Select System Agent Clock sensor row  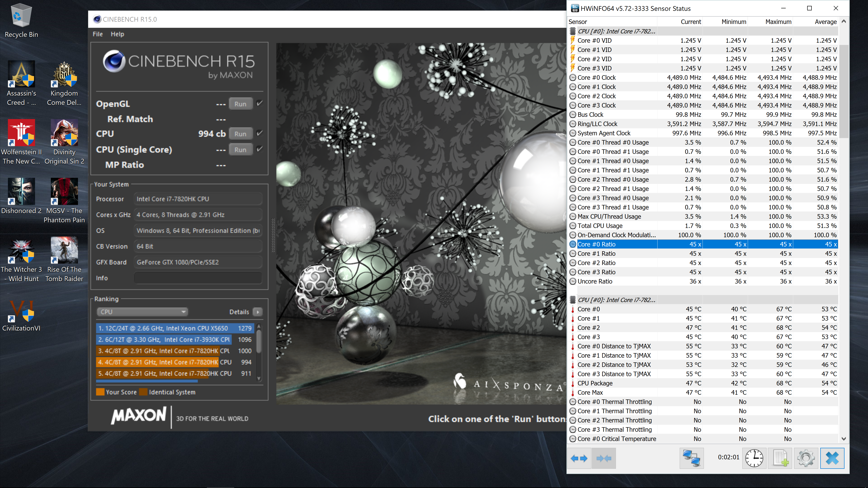(x=703, y=133)
